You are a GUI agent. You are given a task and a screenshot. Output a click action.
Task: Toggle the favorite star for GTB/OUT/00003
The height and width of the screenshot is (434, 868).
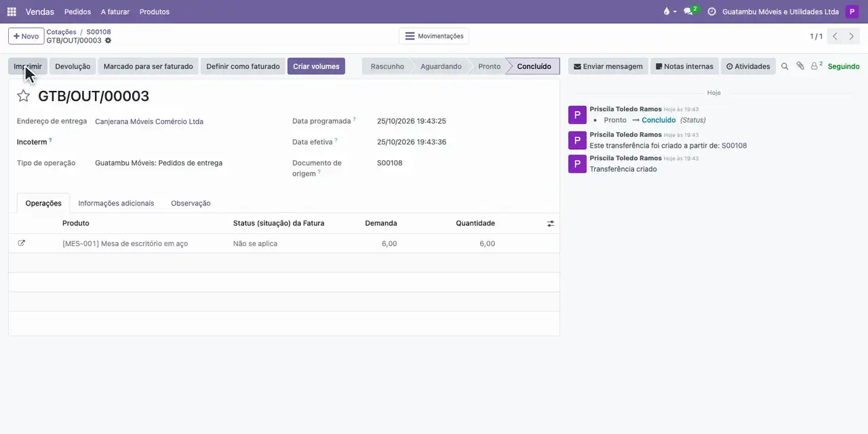[x=23, y=96]
